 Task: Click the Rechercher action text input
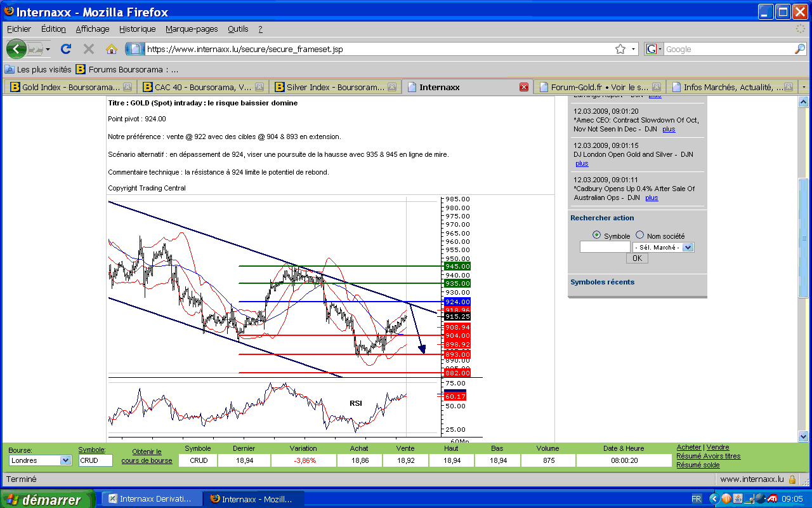(x=605, y=247)
